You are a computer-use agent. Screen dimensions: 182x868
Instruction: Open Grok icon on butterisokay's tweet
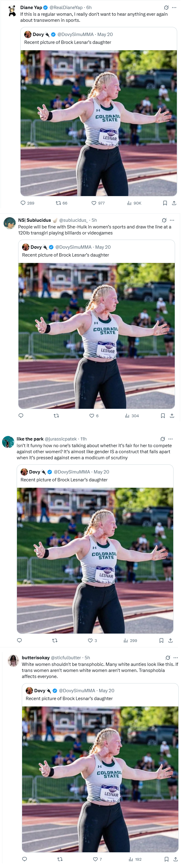click(168, 658)
